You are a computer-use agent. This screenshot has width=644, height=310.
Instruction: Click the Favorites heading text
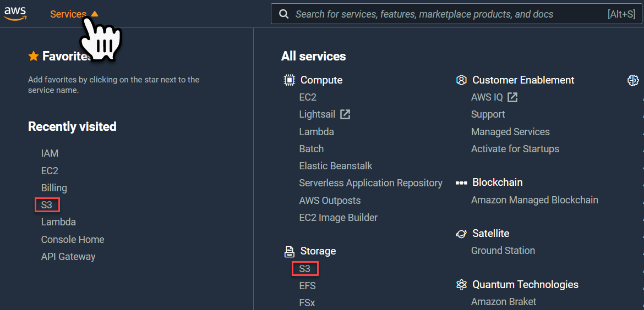coord(67,56)
